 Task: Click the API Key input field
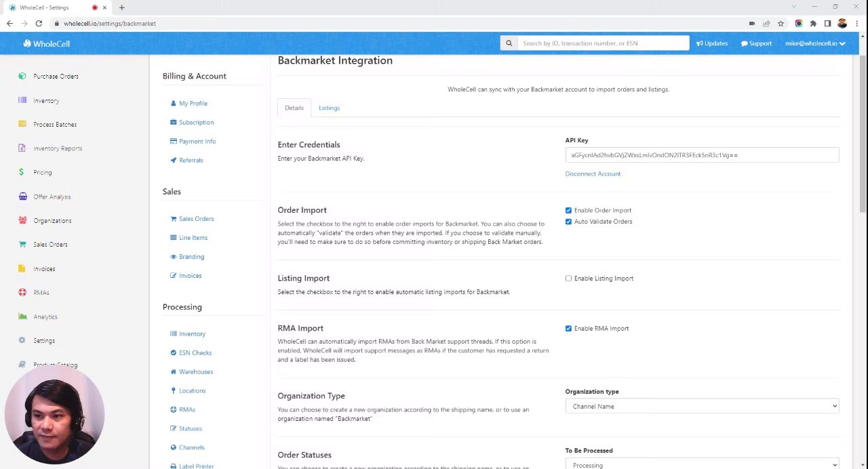[x=702, y=155]
